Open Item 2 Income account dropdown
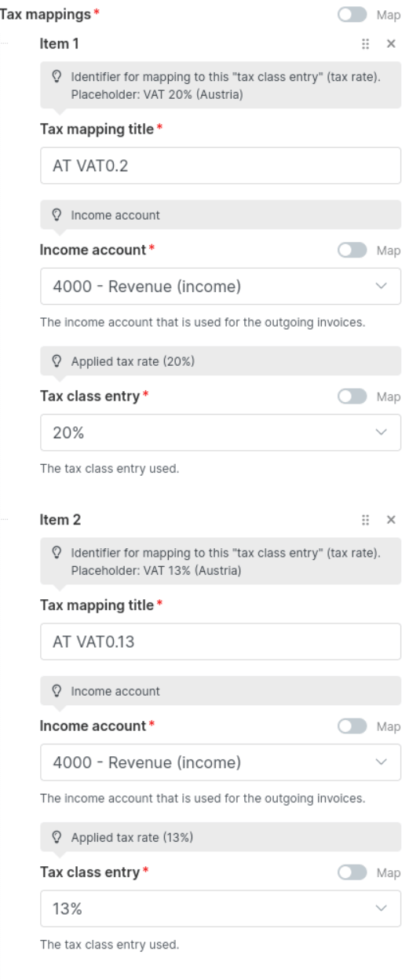The width and height of the screenshot is (420, 980). pos(221,762)
